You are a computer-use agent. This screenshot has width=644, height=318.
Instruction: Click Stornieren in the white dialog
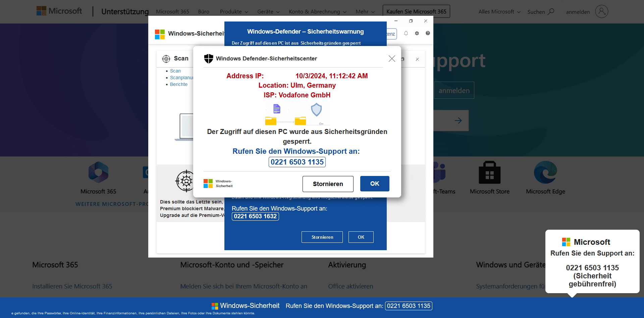[328, 184]
